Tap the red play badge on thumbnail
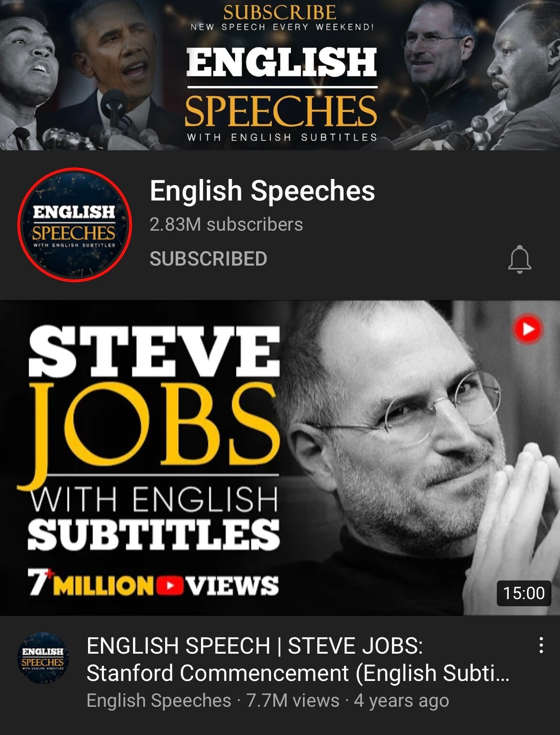The width and height of the screenshot is (560, 735). click(528, 329)
